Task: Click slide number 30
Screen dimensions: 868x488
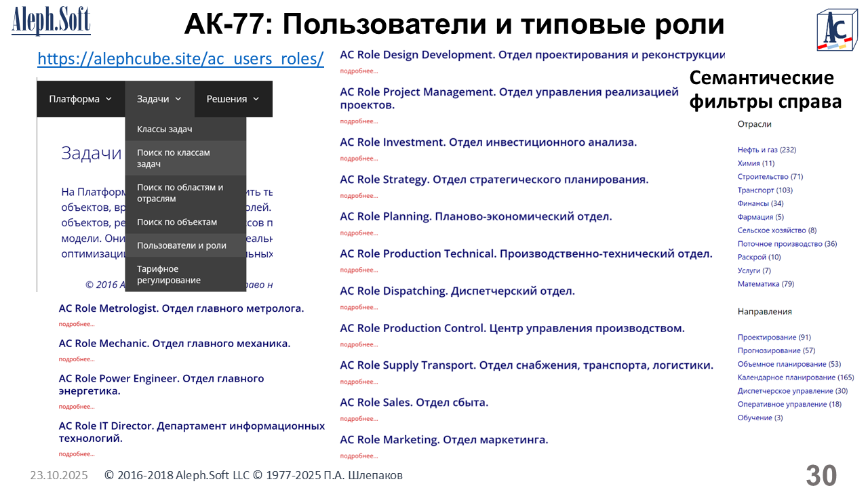Action: click(821, 475)
